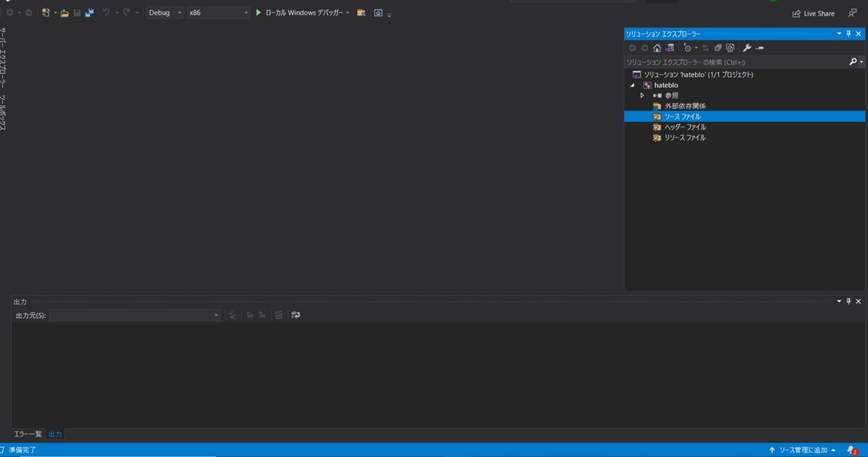
Task: Switch to the 出力 tab
Action: [55, 434]
